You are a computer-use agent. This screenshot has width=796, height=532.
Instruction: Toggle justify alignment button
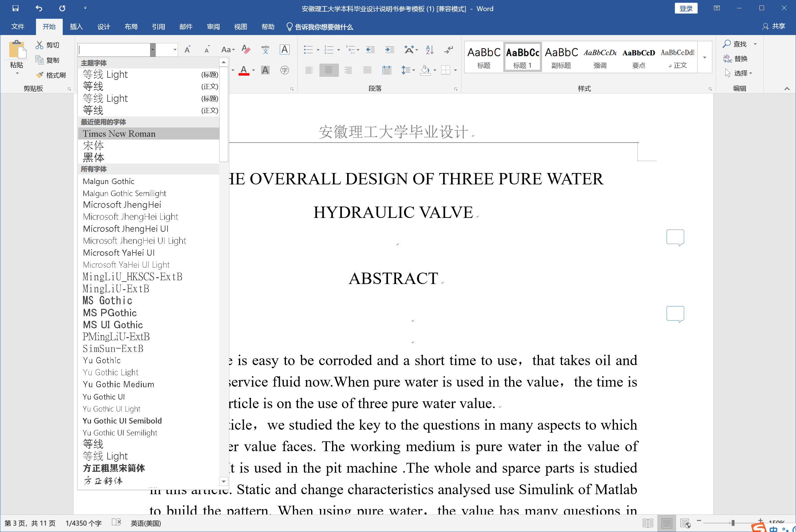pyautogui.click(x=367, y=70)
